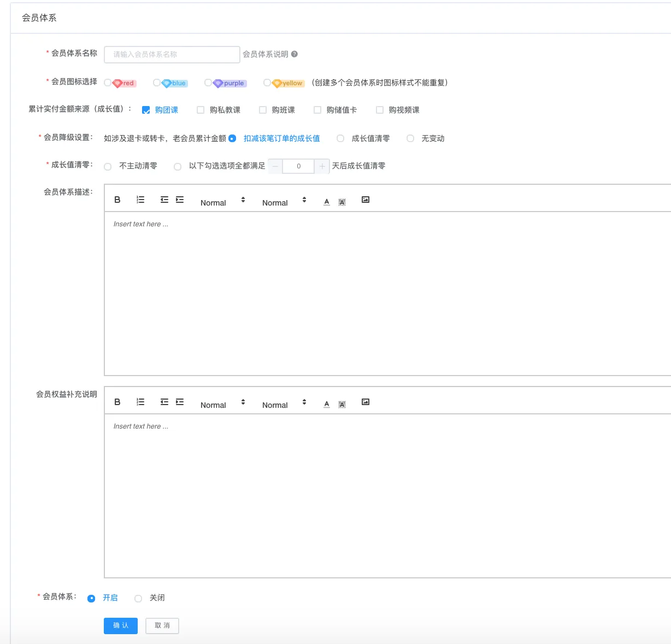Open left Normal dropdown in 会员权益补充说明 editor
Viewport: 671px width, 644px height.
[x=222, y=404]
